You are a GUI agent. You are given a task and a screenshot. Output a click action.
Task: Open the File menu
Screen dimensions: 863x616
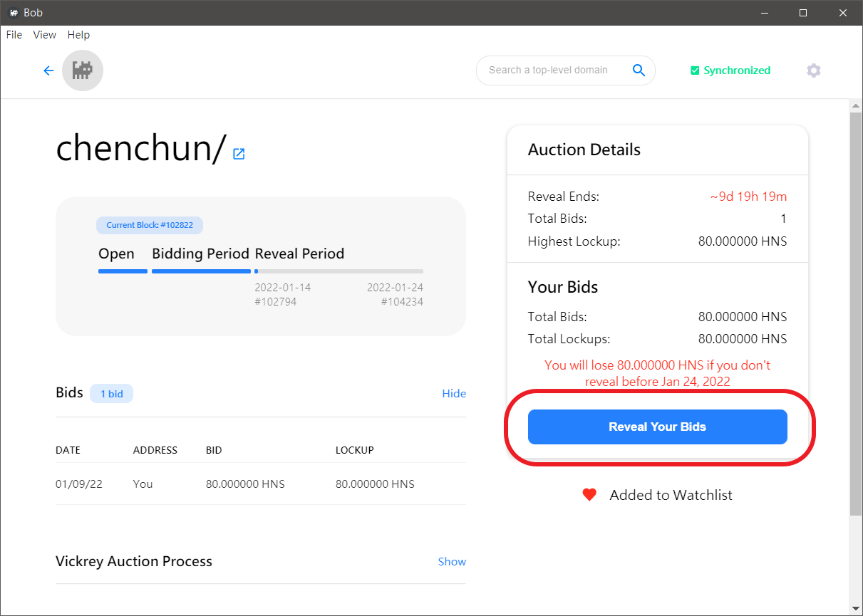(14, 35)
